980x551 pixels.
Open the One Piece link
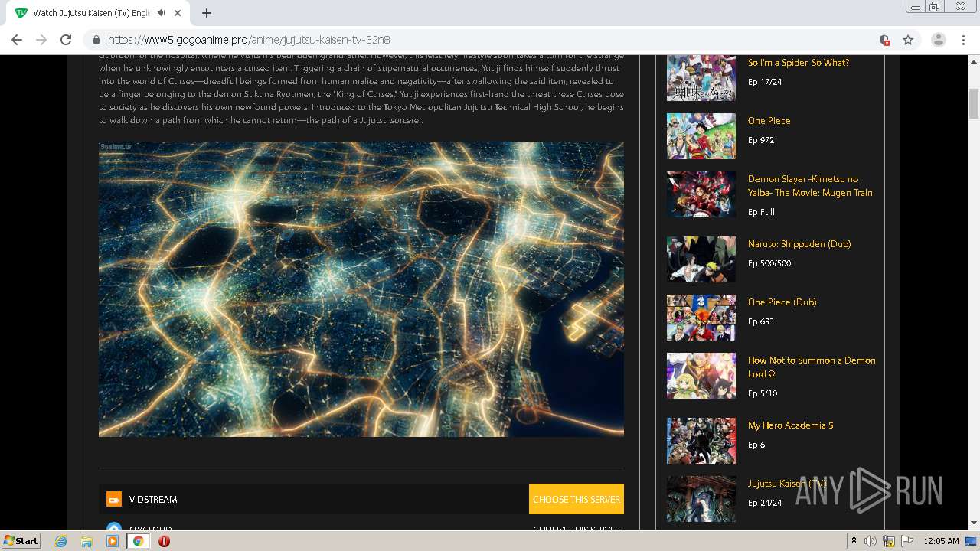(x=769, y=121)
